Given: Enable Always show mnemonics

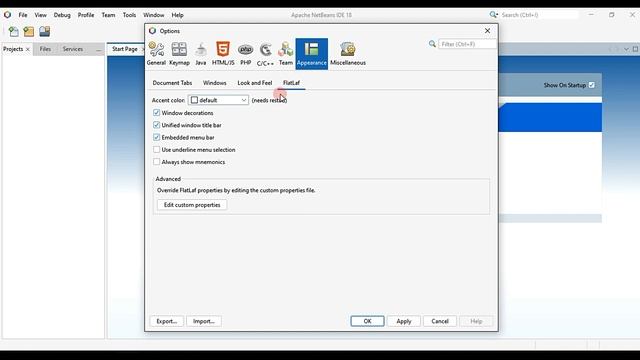Looking at the screenshot, I should click(156, 162).
